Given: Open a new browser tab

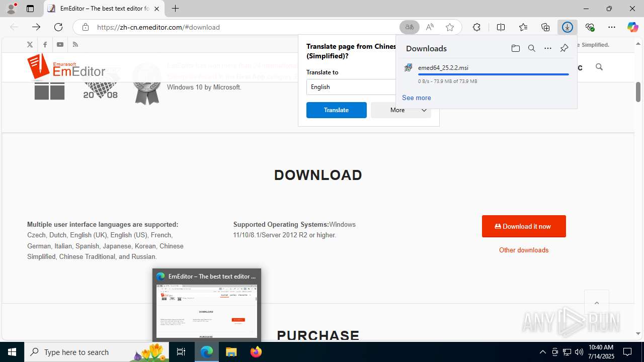Looking at the screenshot, I should [x=175, y=9].
